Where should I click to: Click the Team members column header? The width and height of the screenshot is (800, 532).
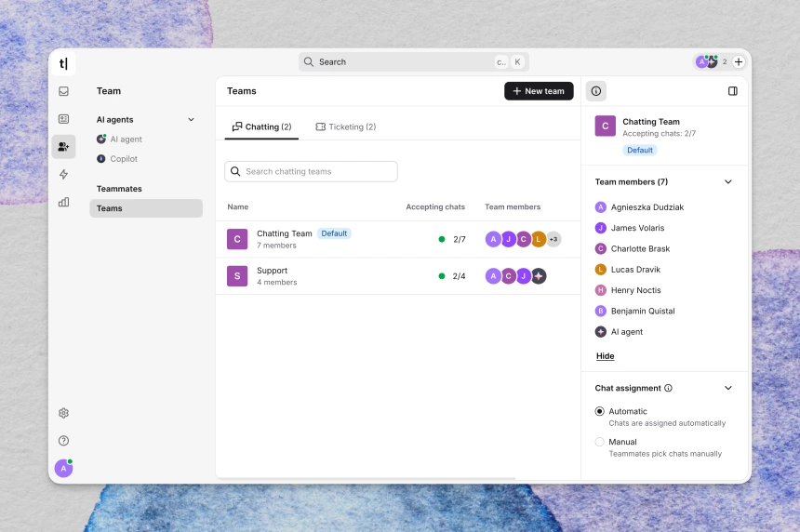click(x=513, y=207)
